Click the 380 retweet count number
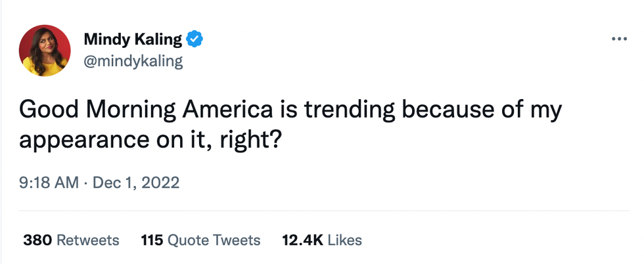This screenshot has width=644, height=264. pyautogui.click(x=38, y=240)
